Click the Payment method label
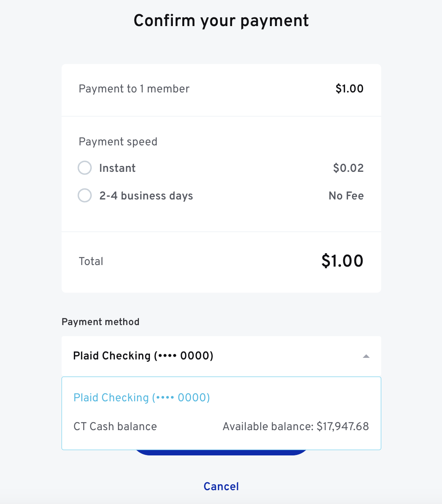Image resolution: width=442 pixels, height=504 pixels. [x=101, y=322]
